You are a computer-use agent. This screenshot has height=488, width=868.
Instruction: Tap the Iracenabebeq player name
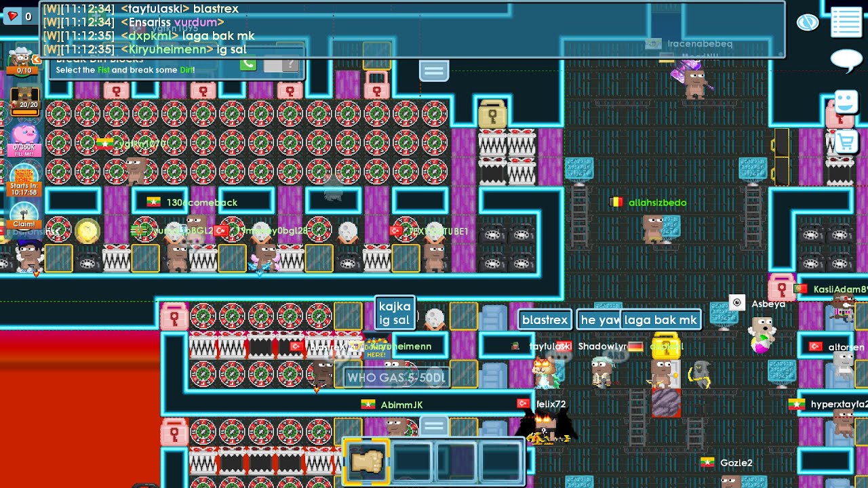click(700, 43)
